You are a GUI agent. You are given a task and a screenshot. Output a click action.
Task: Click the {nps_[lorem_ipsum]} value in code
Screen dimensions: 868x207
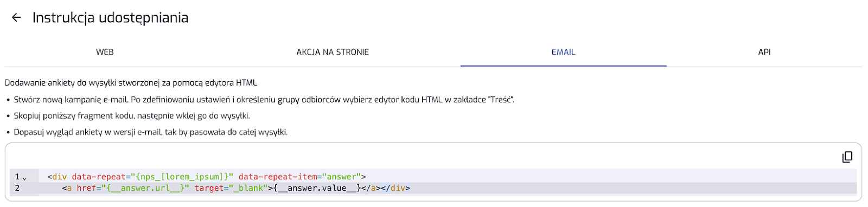(180, 177)
